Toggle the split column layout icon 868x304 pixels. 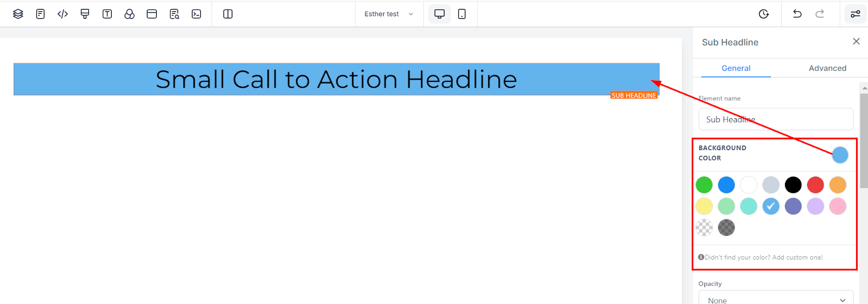(228, 14)
